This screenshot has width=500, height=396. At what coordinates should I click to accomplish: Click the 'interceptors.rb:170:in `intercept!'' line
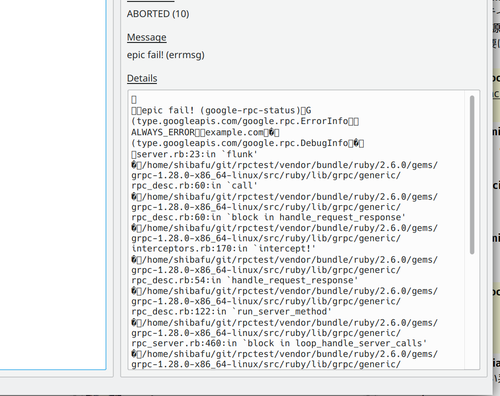click(x=223, y=249)
